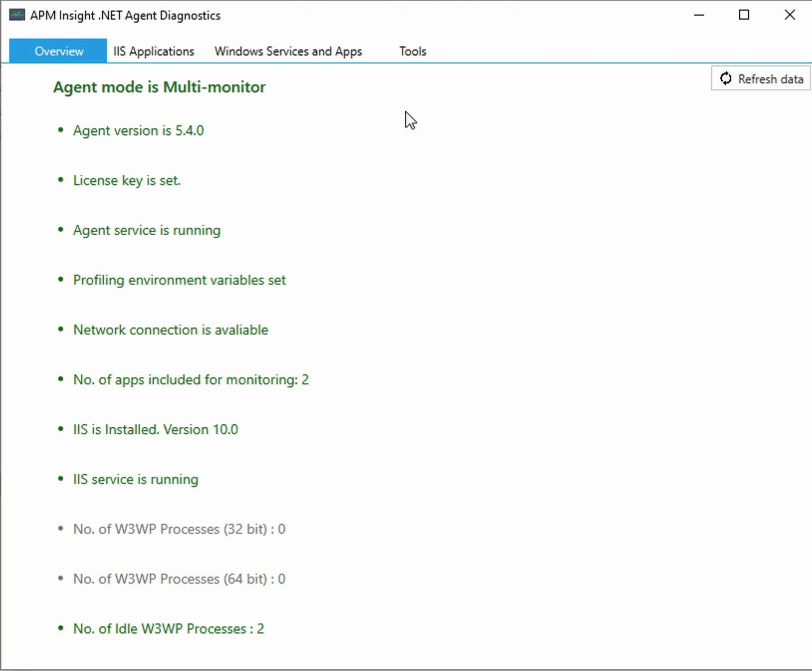The width and height of the screenshot is (812, 671).
Task: Open the Overview tab
Action: tap(58, 51)
